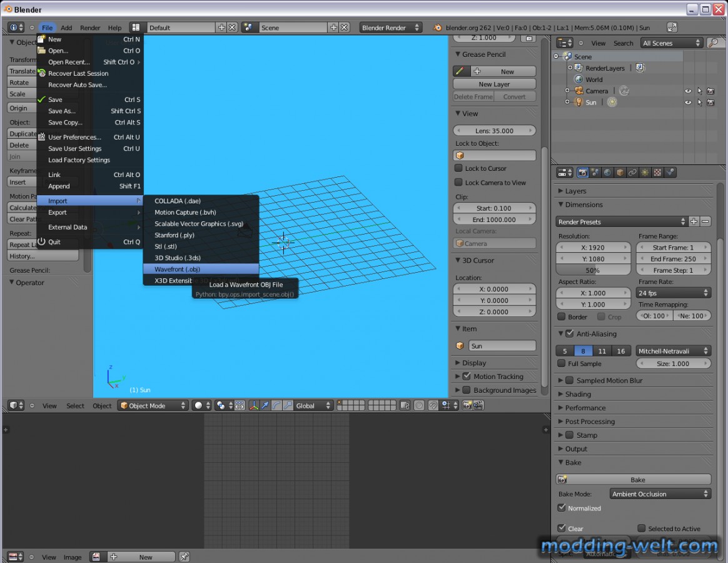Expand the Layers panel
The height and width of the screenshot is (563, 728).
(x=575, y=191)
